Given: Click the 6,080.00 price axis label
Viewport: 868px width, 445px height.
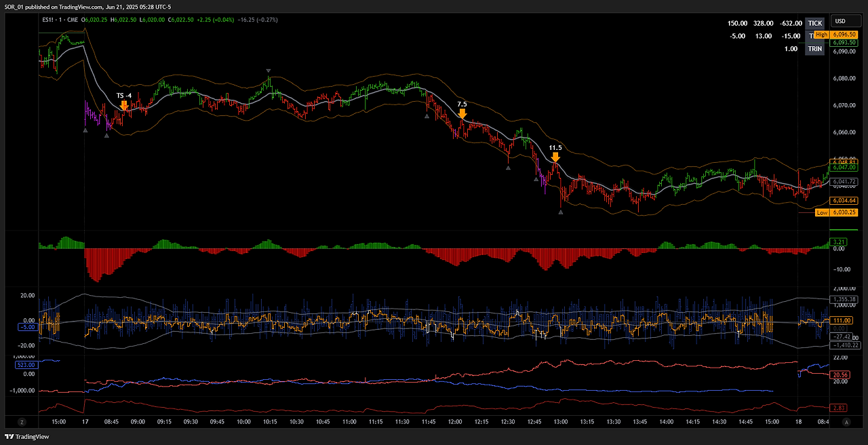Looking at the screenshot, I should (x=844, y=79).
